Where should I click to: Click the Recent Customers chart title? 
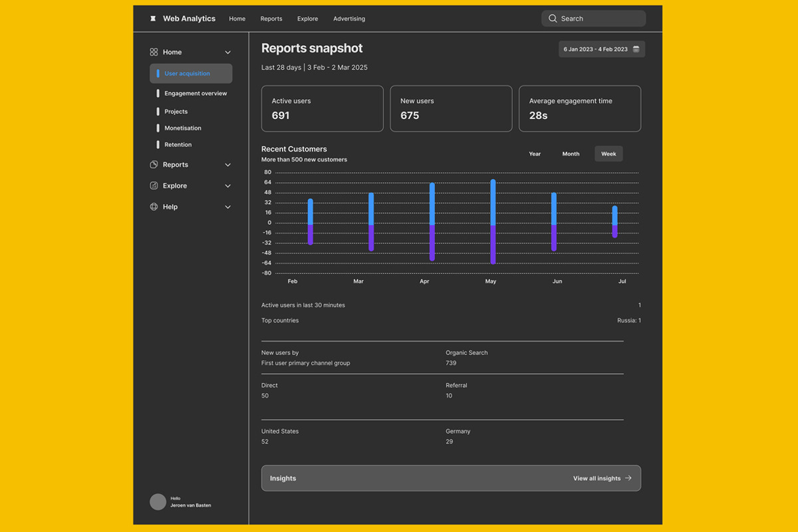point(294,149)
